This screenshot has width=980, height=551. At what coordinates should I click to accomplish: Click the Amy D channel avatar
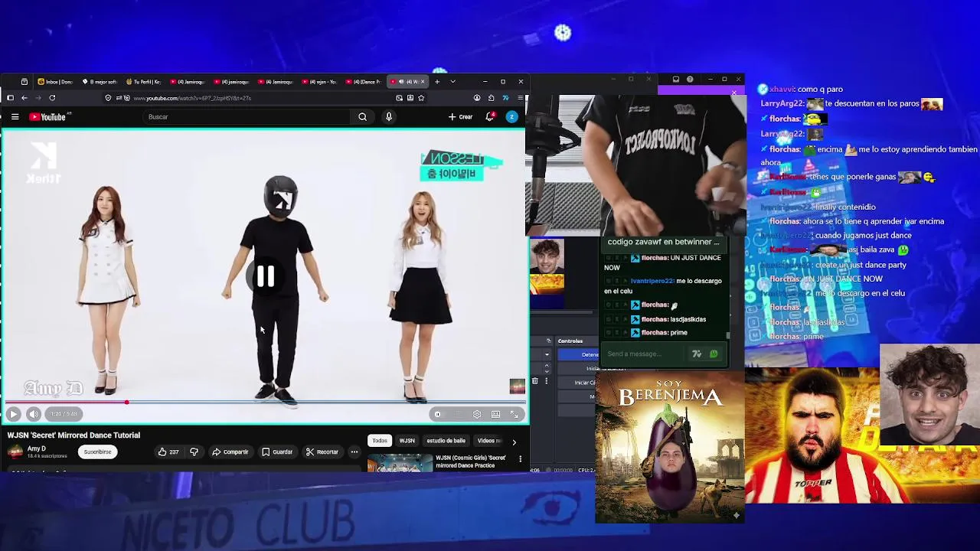[x=15, y=452]
